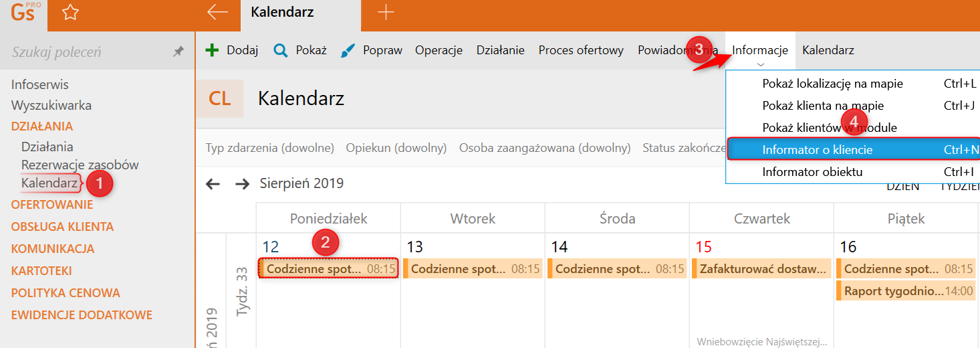Click the Infoserwis sidebar link

40,85
